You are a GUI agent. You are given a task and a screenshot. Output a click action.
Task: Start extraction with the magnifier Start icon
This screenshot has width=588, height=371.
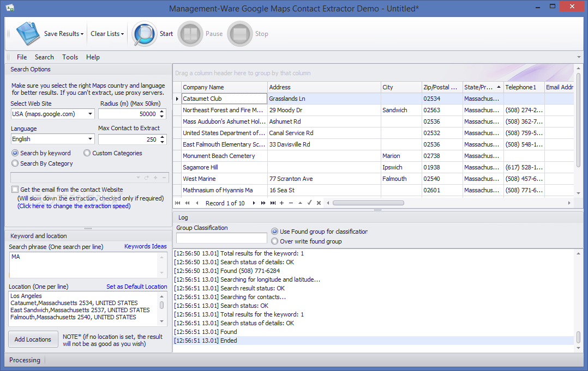[x=145, y=34]
